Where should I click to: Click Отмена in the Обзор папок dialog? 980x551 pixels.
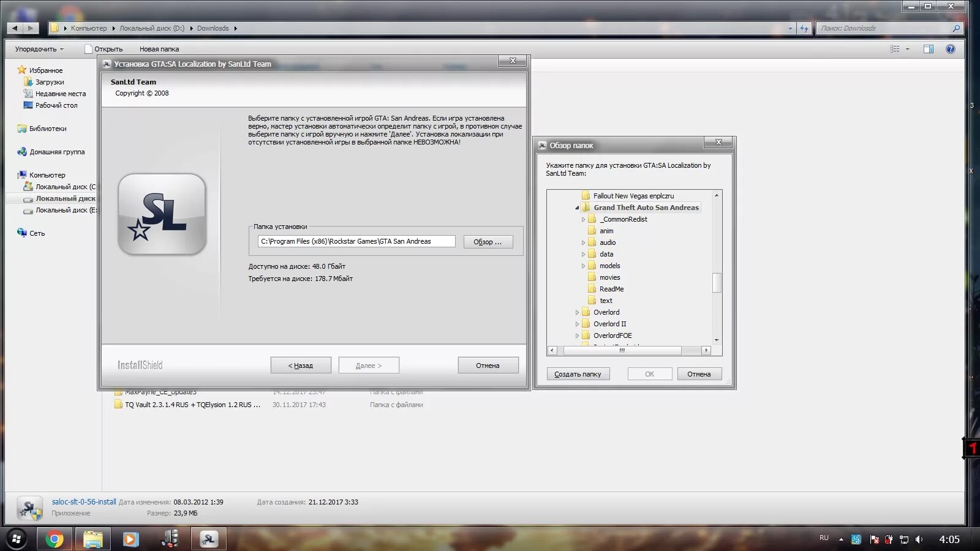[699, 374]
